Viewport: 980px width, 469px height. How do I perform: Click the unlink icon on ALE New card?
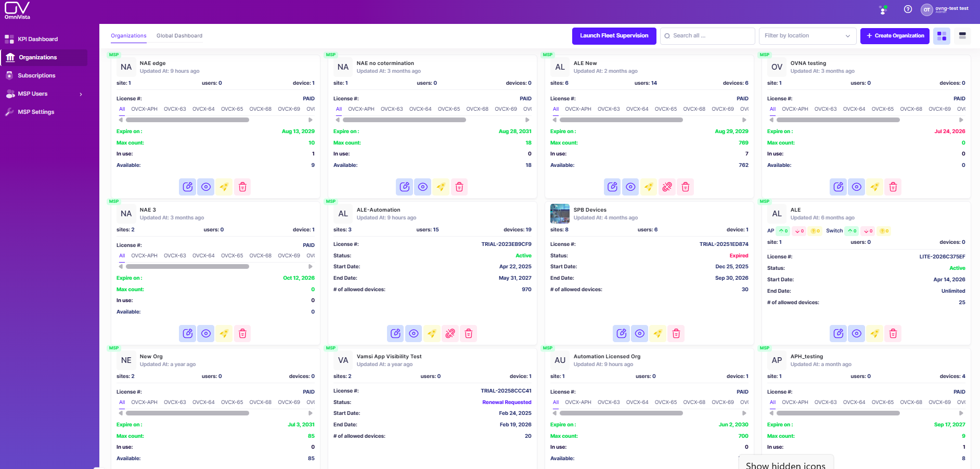(x=667, y=187)
